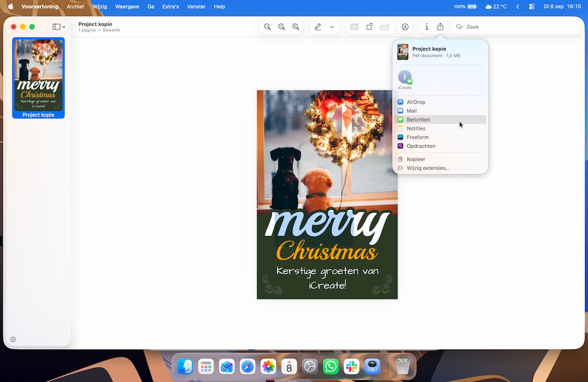Open Finder from the Dock

click(x=185, y=366)
